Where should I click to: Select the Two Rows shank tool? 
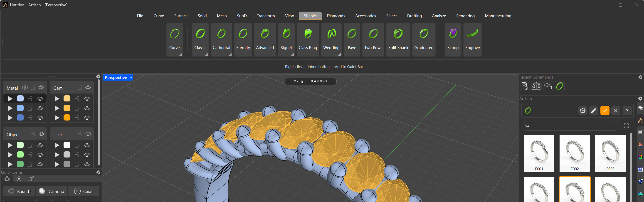coord(373,39)
